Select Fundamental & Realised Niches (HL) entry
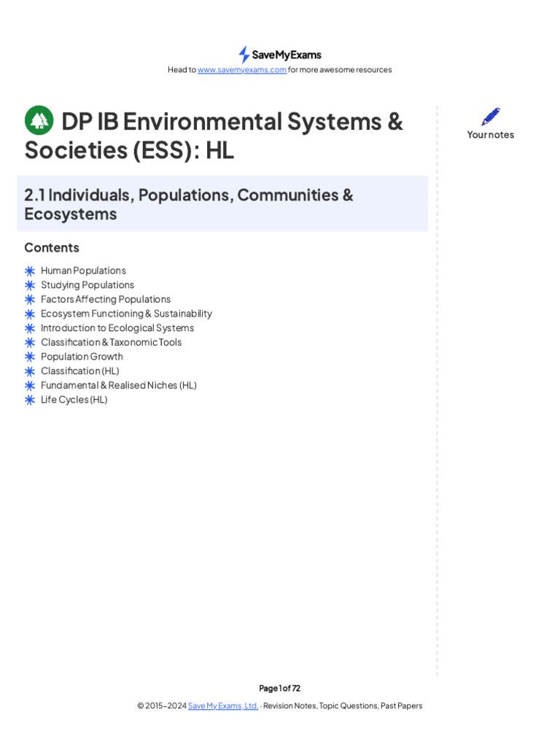 coord(119,385)
